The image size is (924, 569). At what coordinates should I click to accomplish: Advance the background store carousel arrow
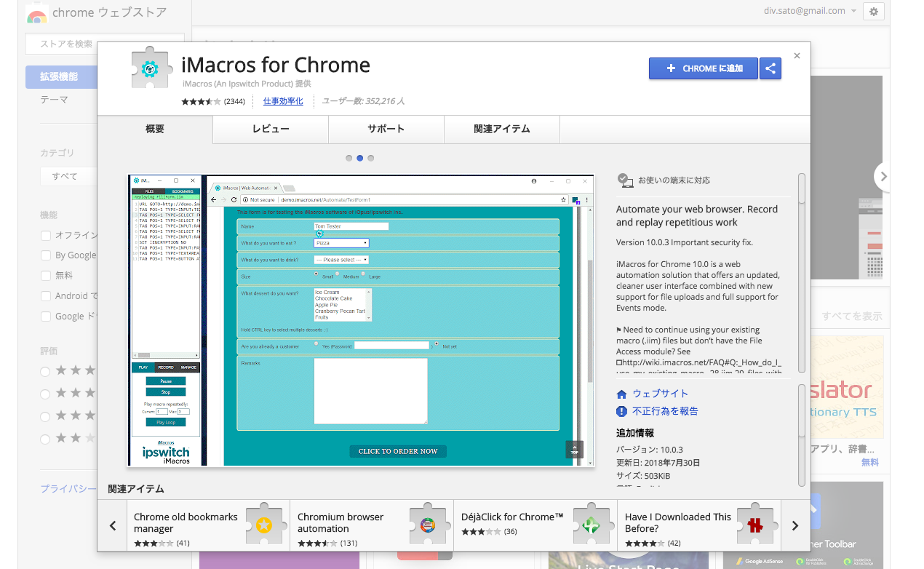tap(884, 176)
